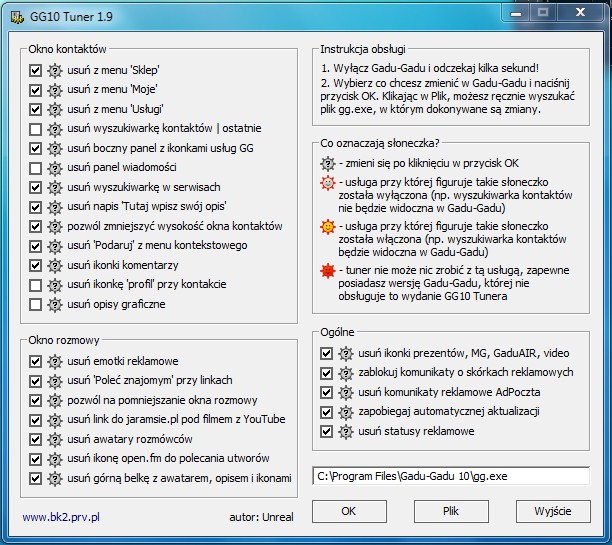Click sun icon beside 'usuń napis Tutaj wpisz swój opis'

[55, 207]
